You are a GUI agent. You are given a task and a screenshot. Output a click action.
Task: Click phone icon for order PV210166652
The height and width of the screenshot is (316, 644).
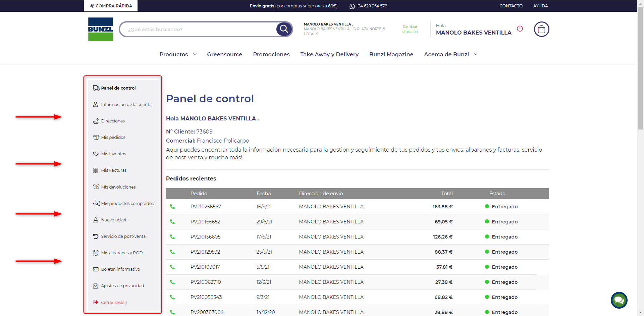tap(172, 222)
